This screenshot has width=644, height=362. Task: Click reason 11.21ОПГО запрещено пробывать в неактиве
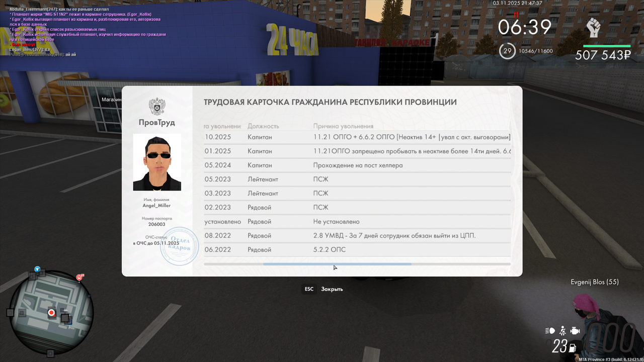(413, 151)
